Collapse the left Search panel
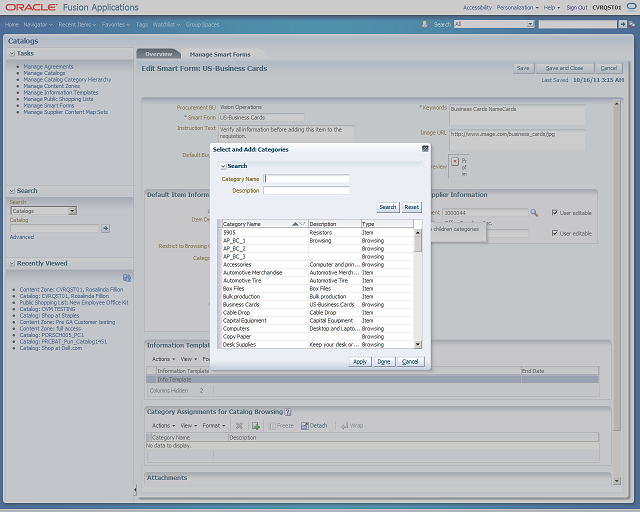 tap(12, 191)
